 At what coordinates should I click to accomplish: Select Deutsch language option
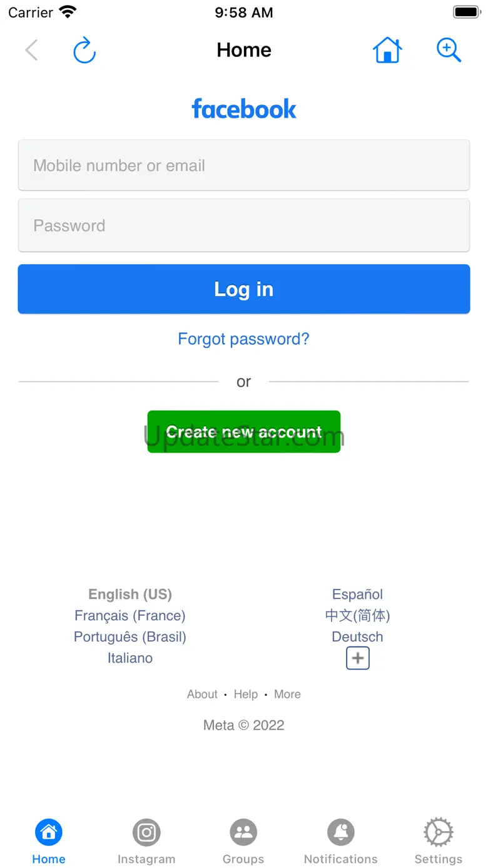(357, 637)
